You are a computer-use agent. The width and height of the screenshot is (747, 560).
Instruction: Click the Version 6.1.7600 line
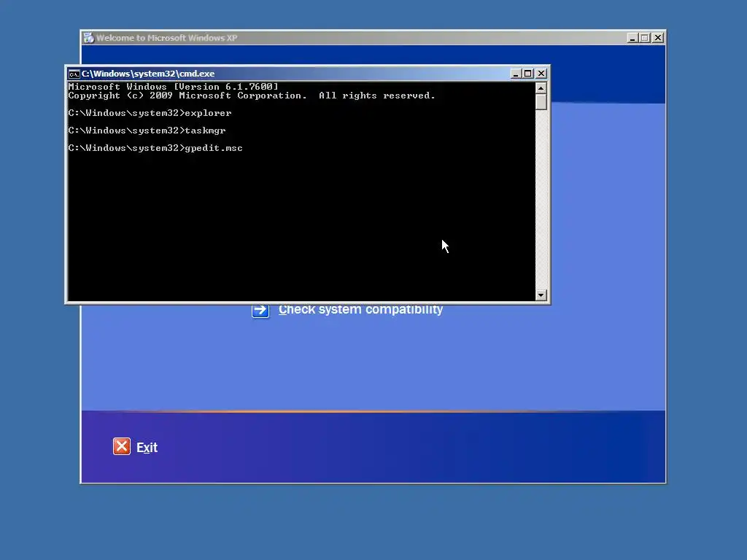click(174, 87)
